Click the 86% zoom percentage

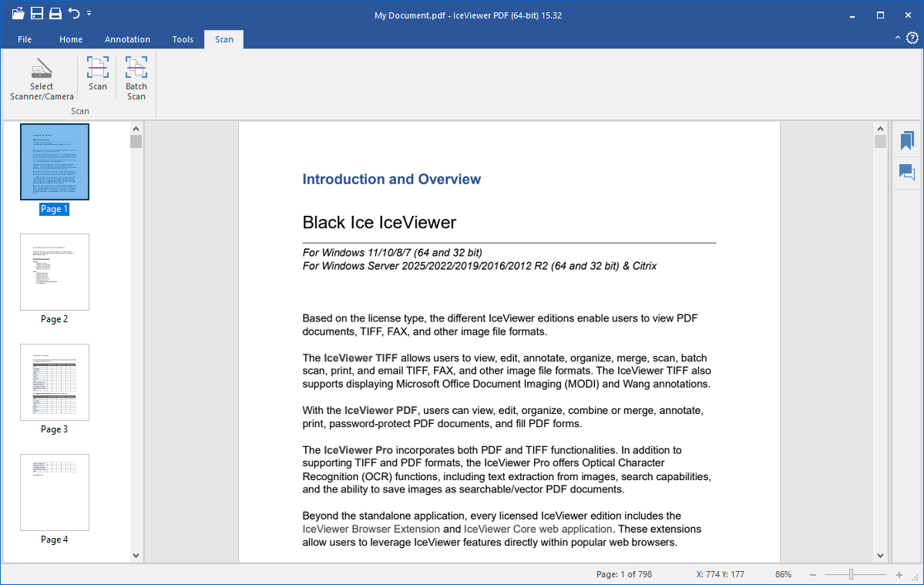coord(783,574)
